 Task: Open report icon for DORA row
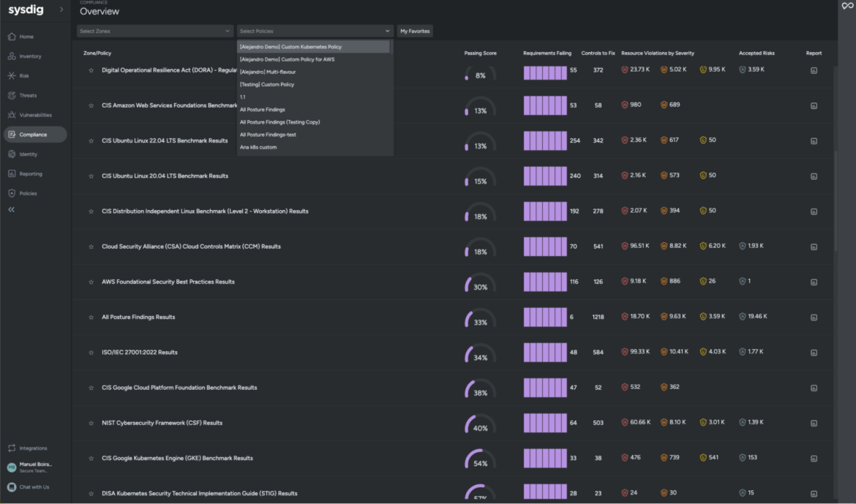coord(814,70)
